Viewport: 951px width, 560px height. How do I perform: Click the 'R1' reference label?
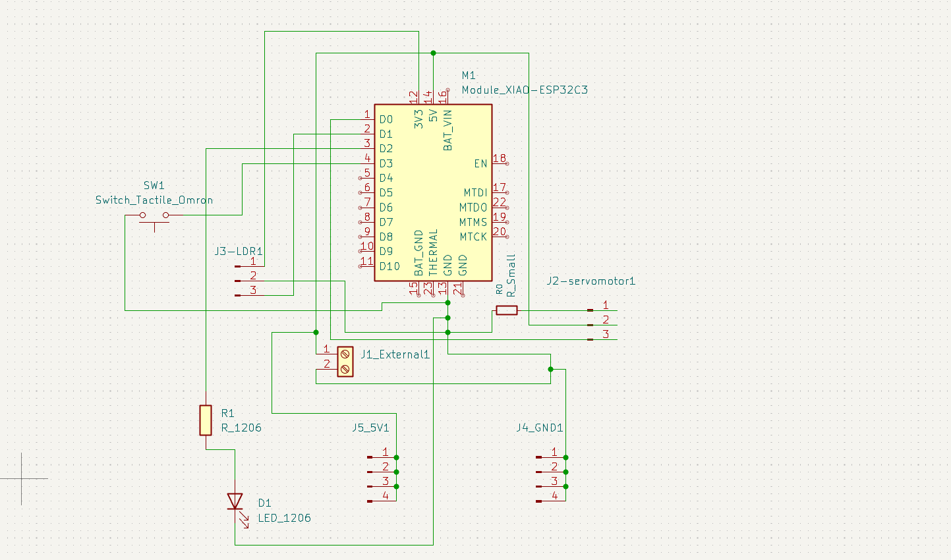(x=228, y=413)
